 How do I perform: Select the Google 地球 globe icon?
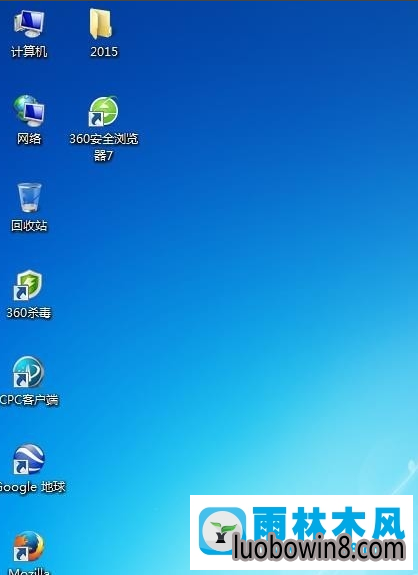point(29,459)
